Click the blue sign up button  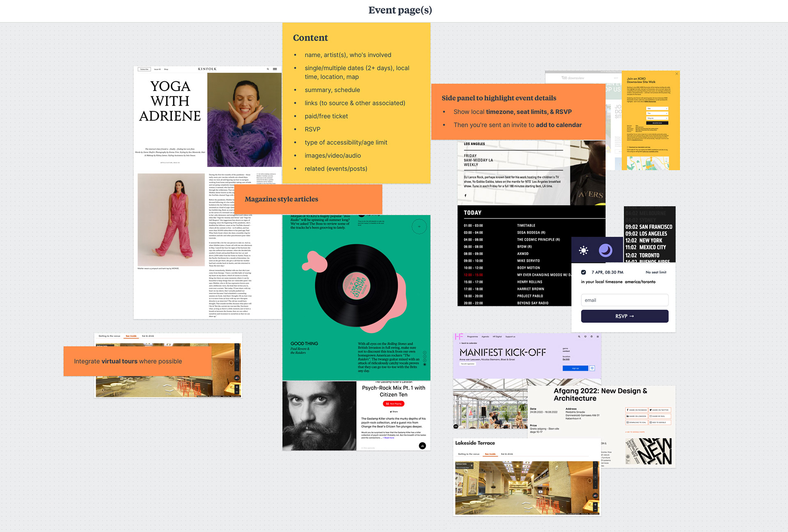click(x=575, y=368)
